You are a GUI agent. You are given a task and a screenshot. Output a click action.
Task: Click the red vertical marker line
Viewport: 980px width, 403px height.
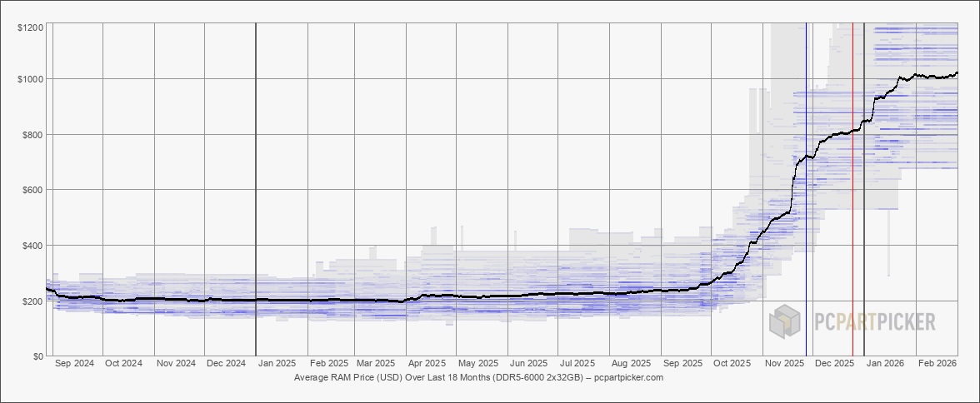(852, 208)
